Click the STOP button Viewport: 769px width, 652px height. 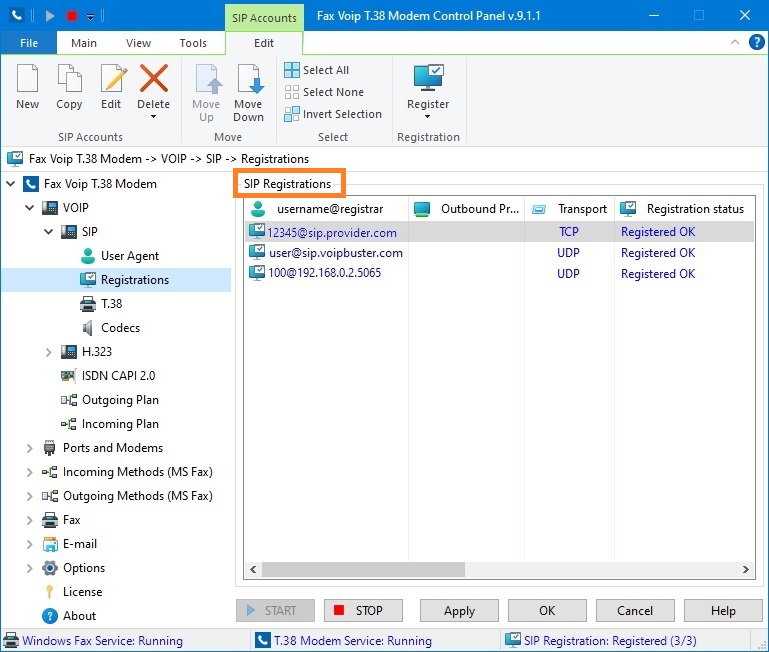363,611
